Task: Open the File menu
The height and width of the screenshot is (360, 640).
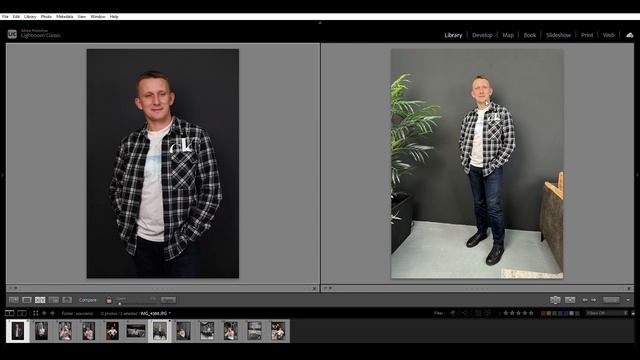Action: click(x=5, y=17)
